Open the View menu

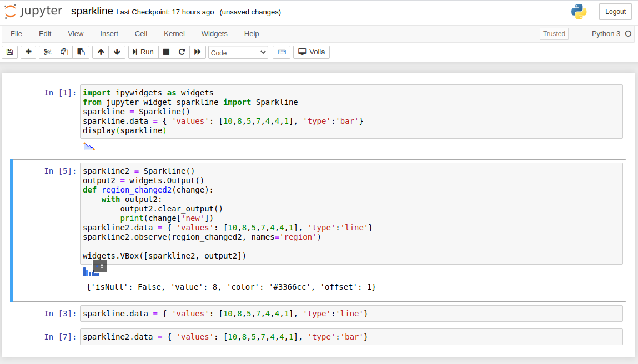76,34
